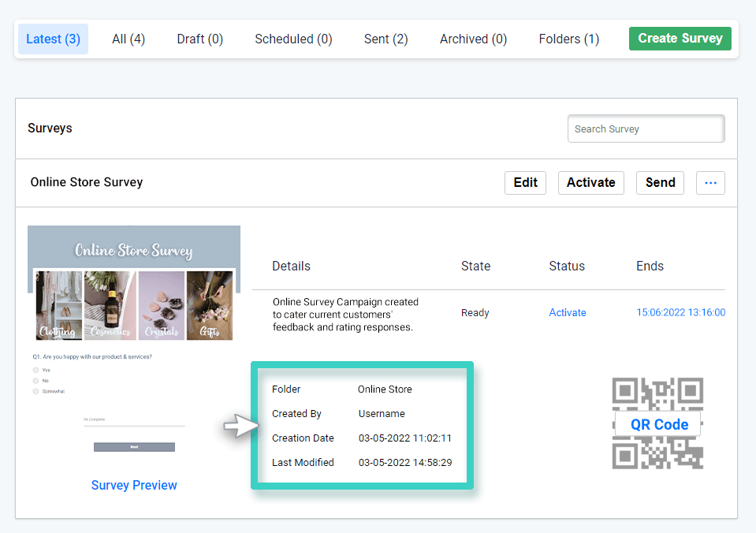Activate the survey using the 'Activate' button

coord(590,182)
